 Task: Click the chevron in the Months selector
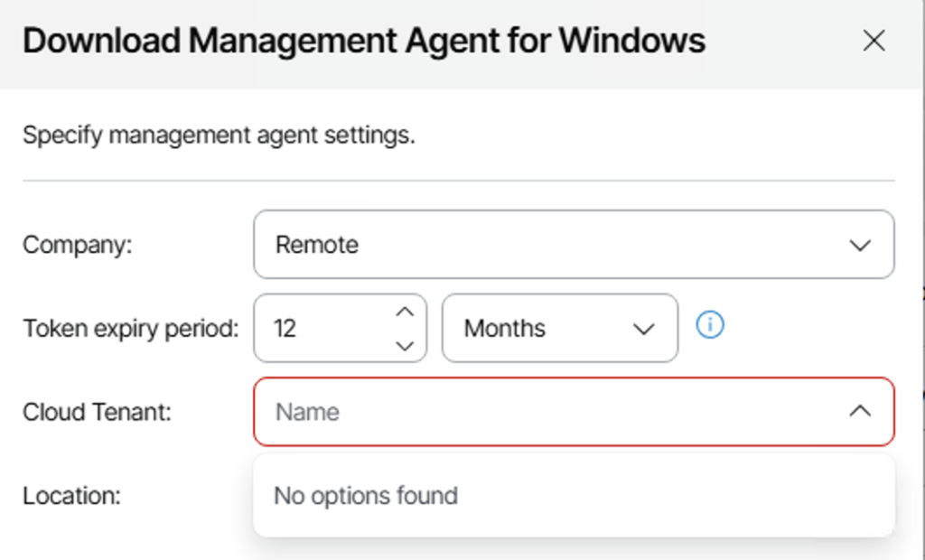643,329
